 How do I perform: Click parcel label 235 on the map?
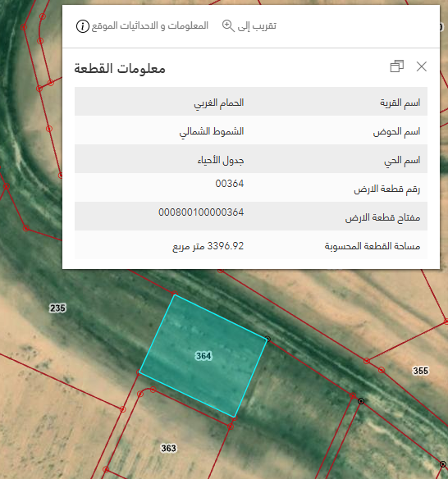(x=57, y=308)
